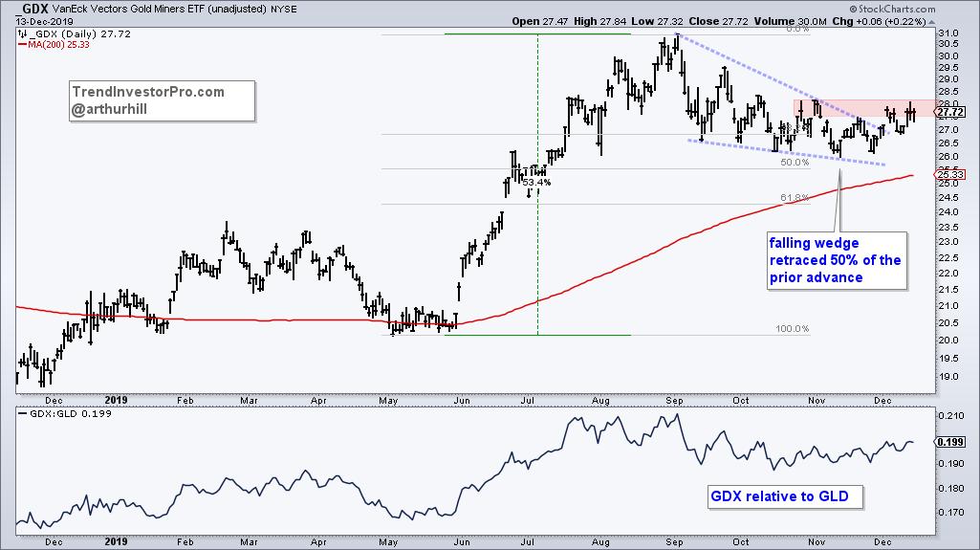Click the 0.210 label on the ratio axis

tap(950, 415)
